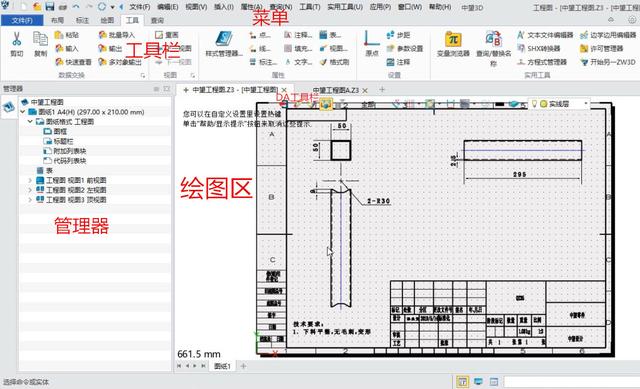Screen dimensions: 640x389
Task: Add a new sheet with plus button
Action: 243,366
